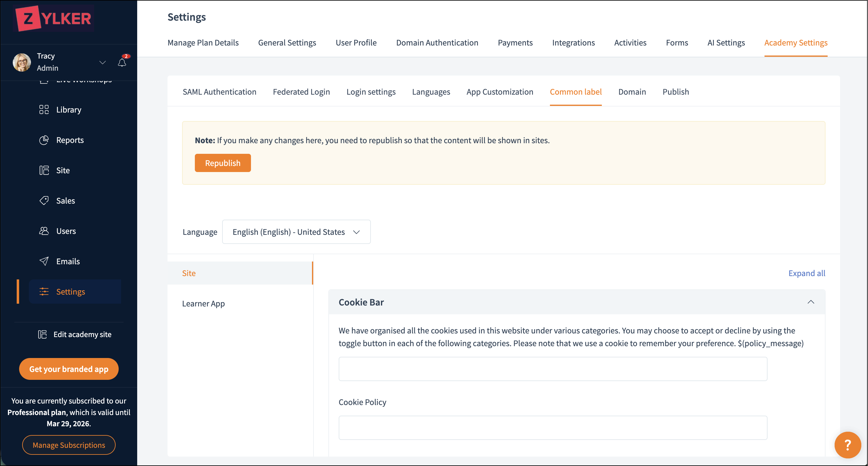Expand the Tracy Admin account chevron

point(103,62)
